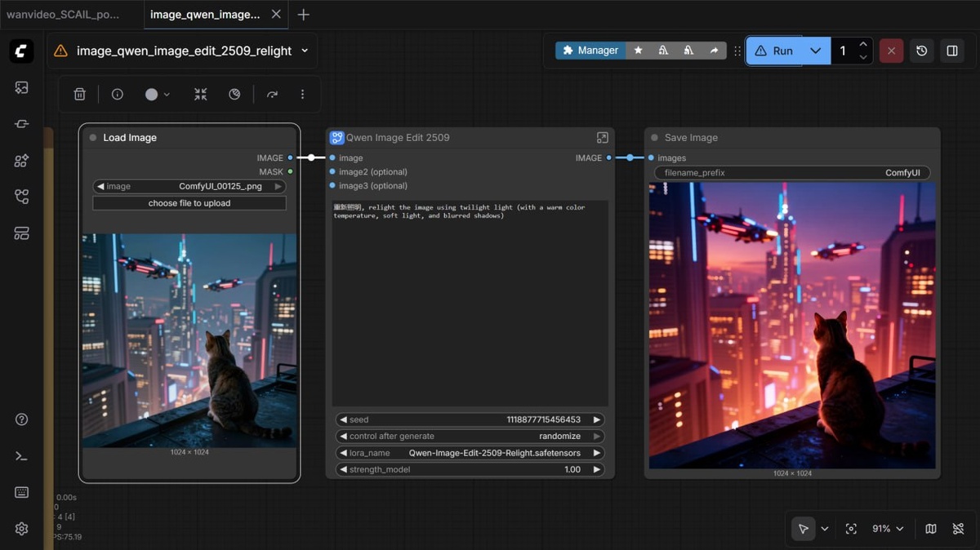Viewport: 980px width, 550px height.
Task: Open the Run button dropdown arrow
Action: click(815, 51)
